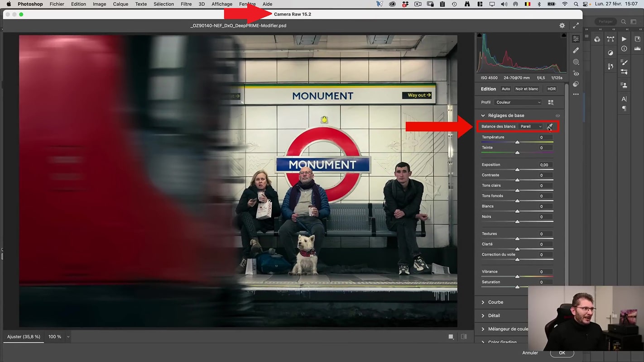
Task: Click Photoshop search magnifier icon
Action: point(624,21)
